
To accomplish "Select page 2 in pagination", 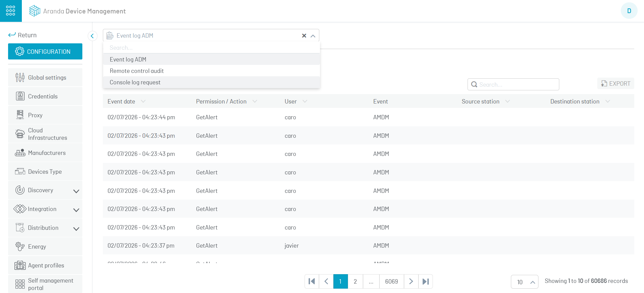I will [x=355, y=282].
